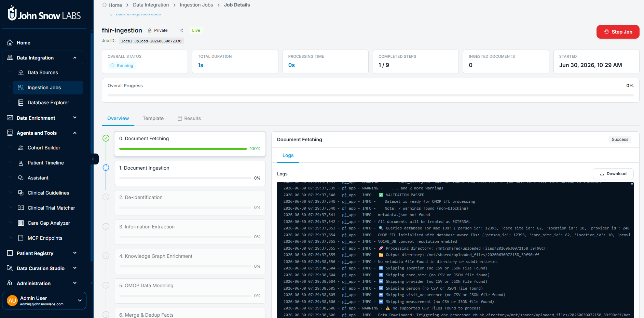Viewport: 644px width, 318px height.
Task: Click the Document Fetching 100% progress bar
Action: coord(183,149)
